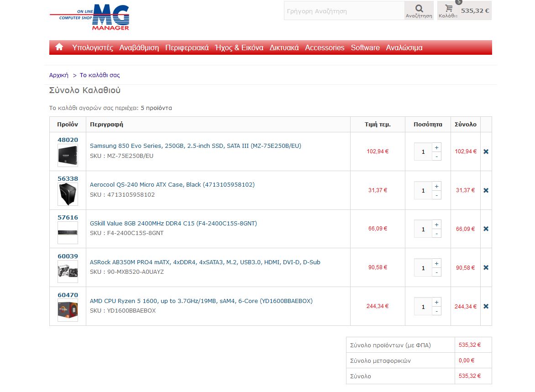The height and width of the screenshot is (392, 535).
Task: Open the Ήχος & Εικόνα menu
Action: point(239,48)
